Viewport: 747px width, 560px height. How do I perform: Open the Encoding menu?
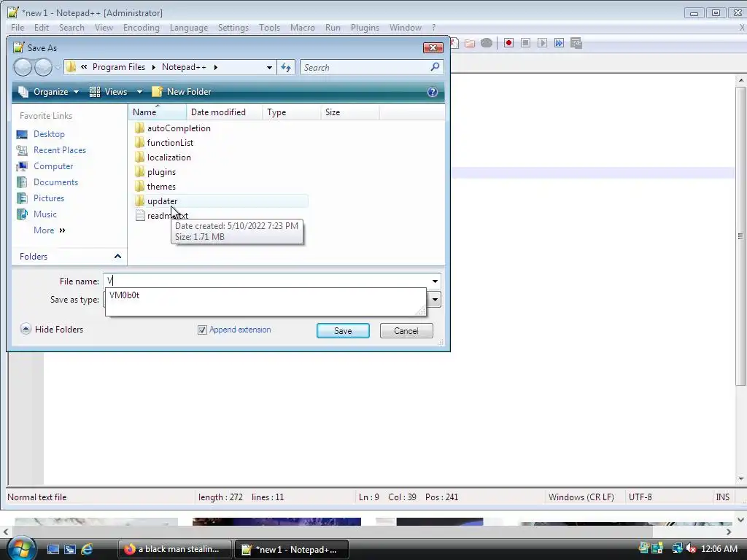pos(141,28)
